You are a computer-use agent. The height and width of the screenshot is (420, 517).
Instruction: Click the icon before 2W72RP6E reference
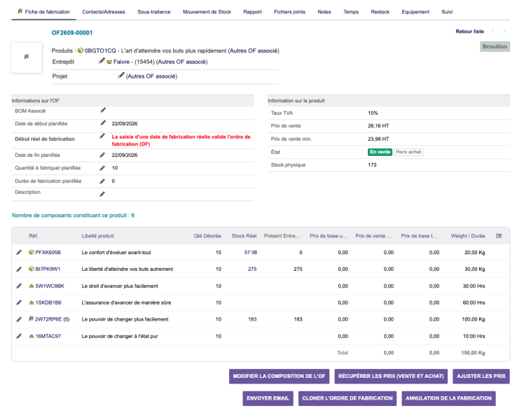click(x=32, y=319)
